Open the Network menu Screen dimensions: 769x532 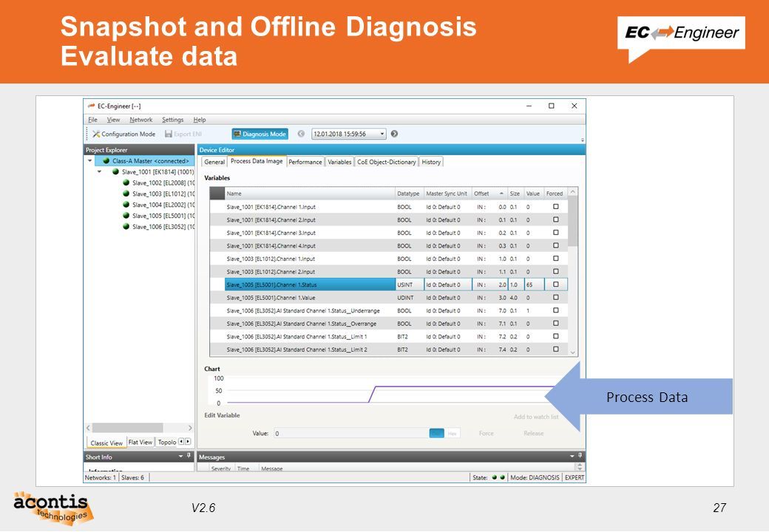coord(140,120)
